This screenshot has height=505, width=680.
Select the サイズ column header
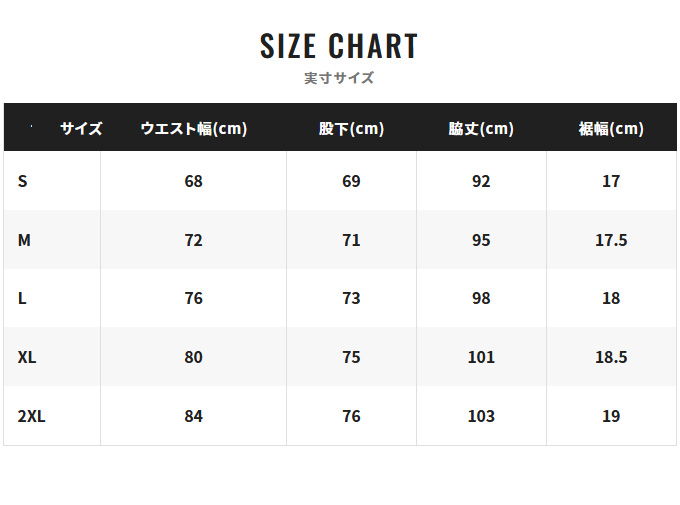pos(81,128)
